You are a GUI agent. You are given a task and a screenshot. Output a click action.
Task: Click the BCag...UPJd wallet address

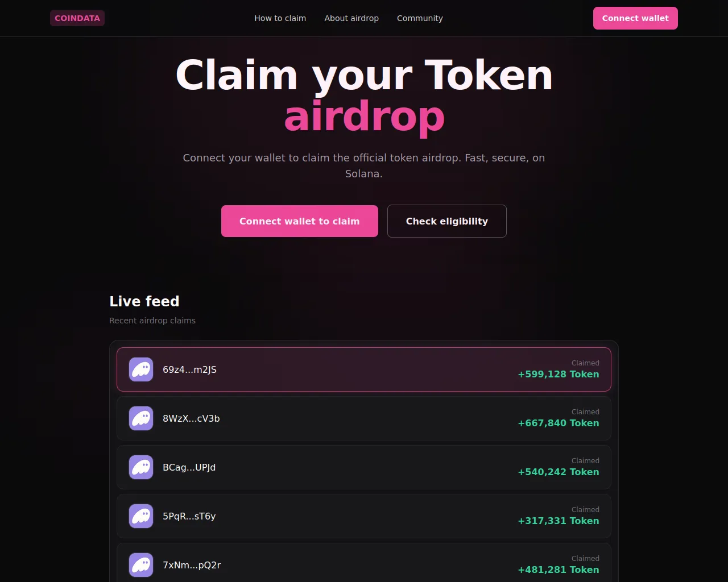(x=189, y=467)
